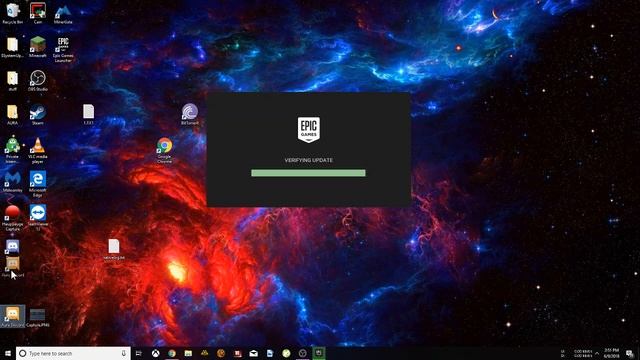Show hidden system tray icons
The height and width of the screenshot is (360, 640).
pos(597,353)
